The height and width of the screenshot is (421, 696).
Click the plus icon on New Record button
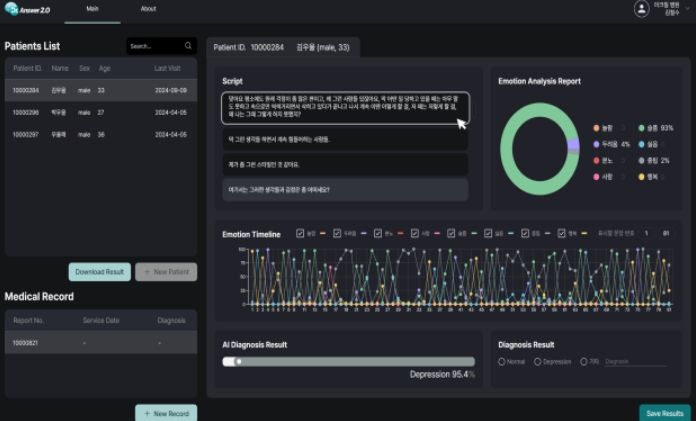pyautogui.click(x=147, y=413)
